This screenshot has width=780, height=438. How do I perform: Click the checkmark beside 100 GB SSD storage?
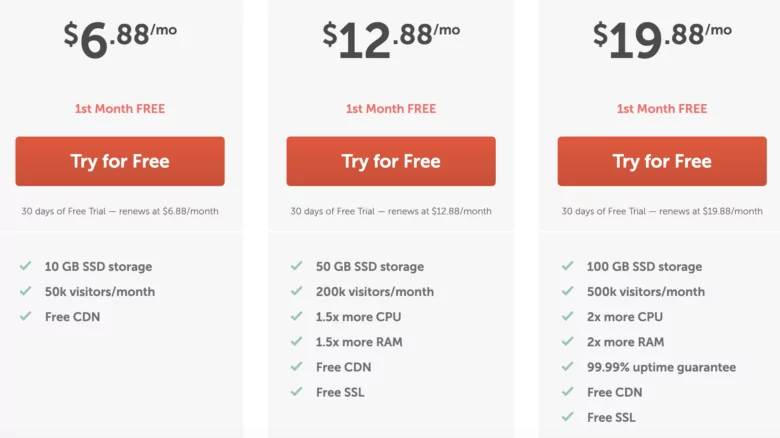tap(567, 267)
